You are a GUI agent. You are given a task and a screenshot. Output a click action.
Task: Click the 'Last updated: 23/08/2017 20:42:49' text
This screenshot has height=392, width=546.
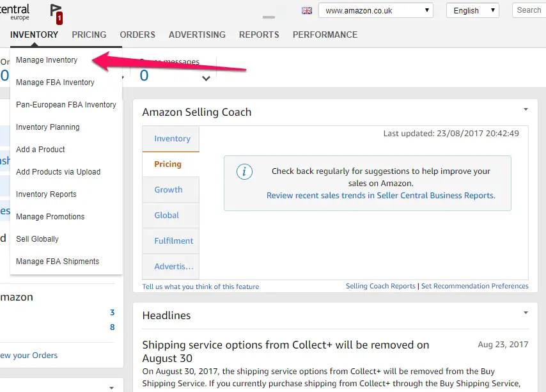[x=451, y=134]
